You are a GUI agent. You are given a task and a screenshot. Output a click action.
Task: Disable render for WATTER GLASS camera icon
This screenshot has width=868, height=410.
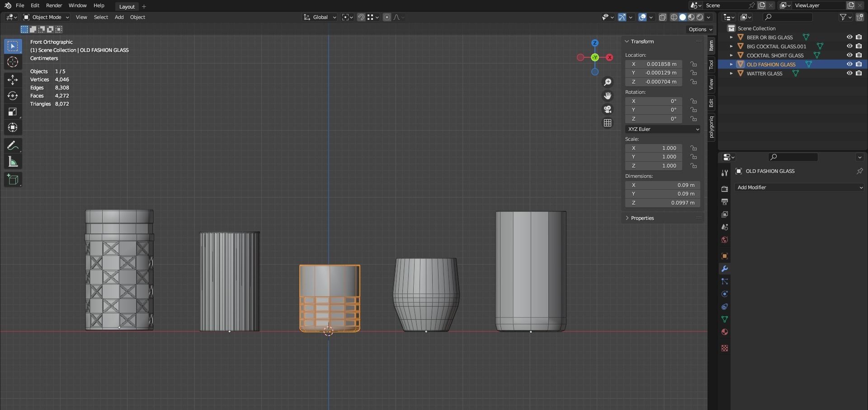(859, 73)
